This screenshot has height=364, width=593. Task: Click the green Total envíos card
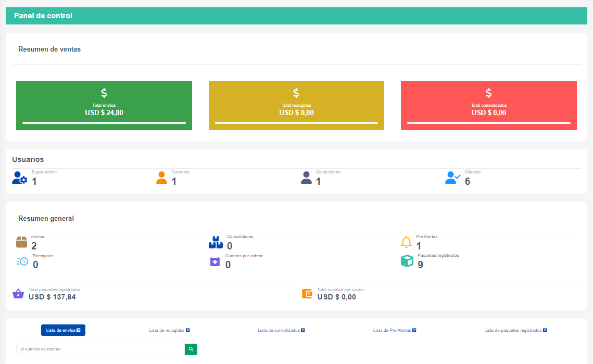pos(104,106)
